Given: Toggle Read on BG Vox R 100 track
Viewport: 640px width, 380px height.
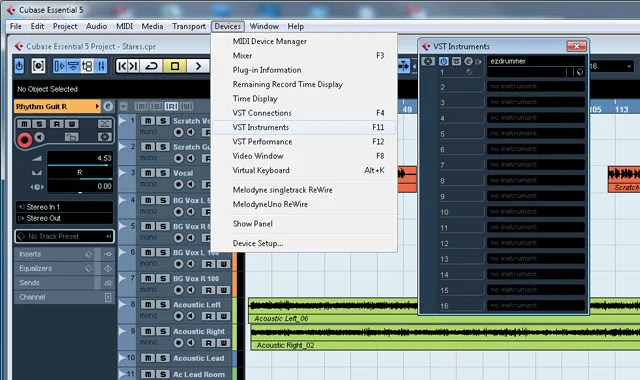Looking at the screenshot, I should click(209, 290).
